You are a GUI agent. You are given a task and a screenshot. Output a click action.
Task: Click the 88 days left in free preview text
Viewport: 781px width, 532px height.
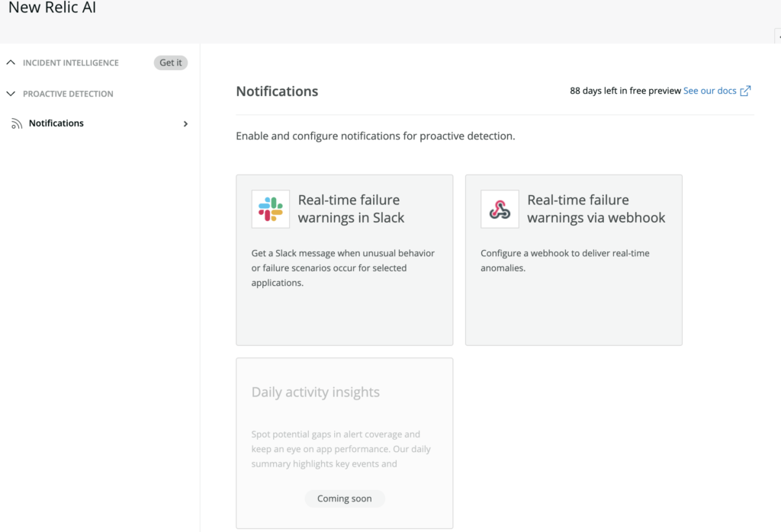coord(625,91)
